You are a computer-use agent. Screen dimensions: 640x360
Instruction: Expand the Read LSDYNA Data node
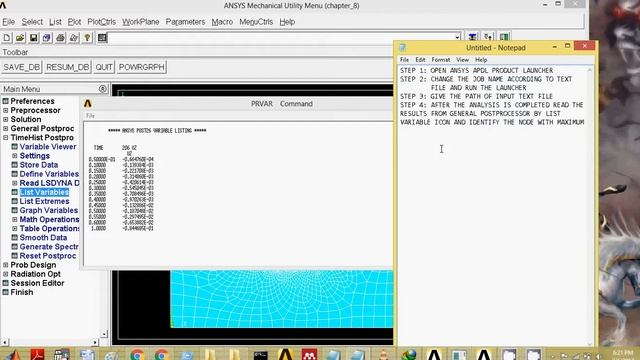(x=15, y=183)
